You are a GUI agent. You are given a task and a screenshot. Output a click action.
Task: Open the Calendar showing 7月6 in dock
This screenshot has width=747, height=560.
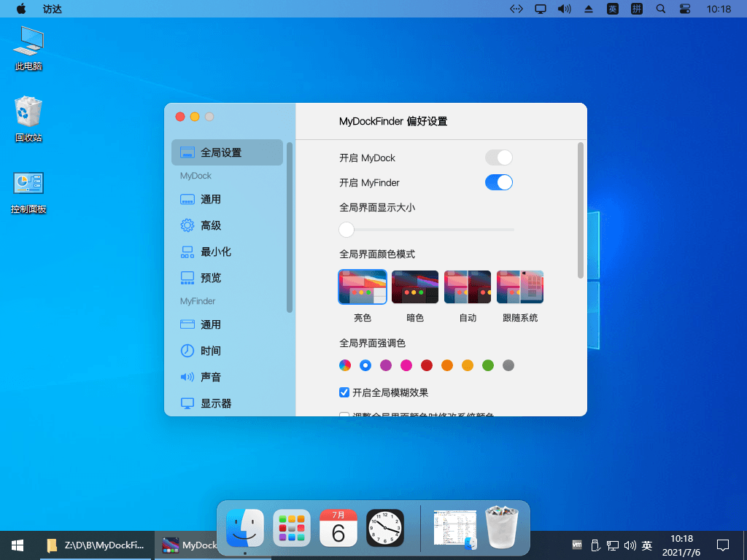click(338, 529)
